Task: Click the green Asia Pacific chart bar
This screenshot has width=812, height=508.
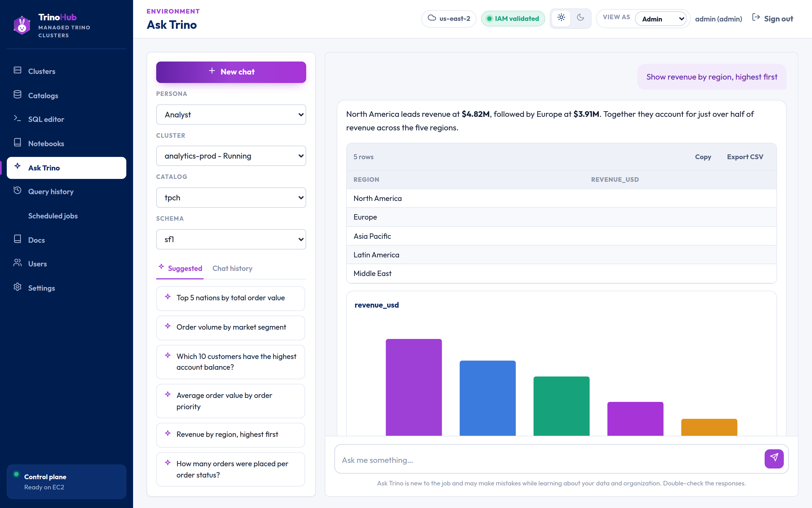Action: (x=561, y=406)
